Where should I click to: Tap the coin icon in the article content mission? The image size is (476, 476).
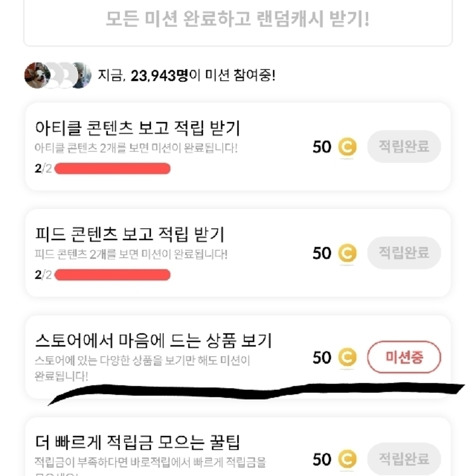[346, 147]
